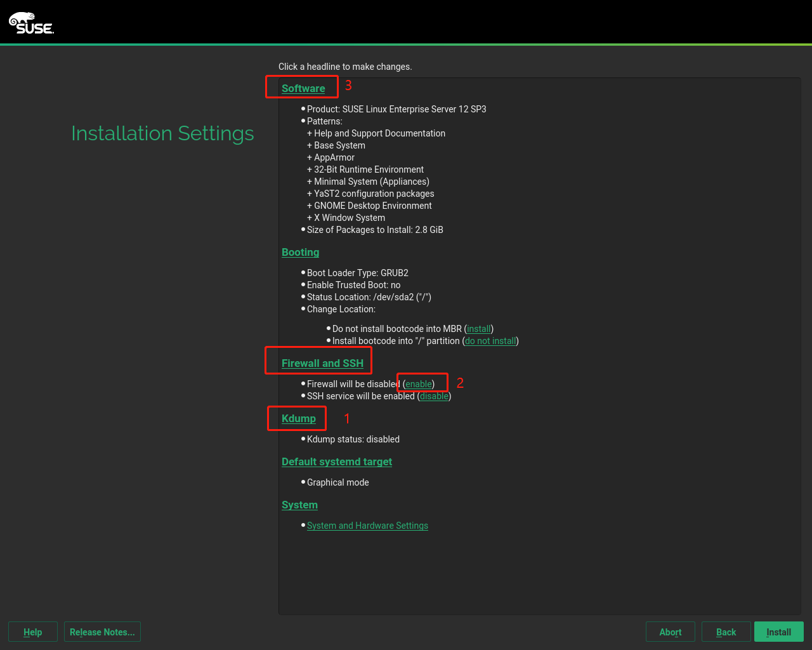Select '+ Minimal System (Appliances)' text
The image size is (812, 650).
pos(368,182)
